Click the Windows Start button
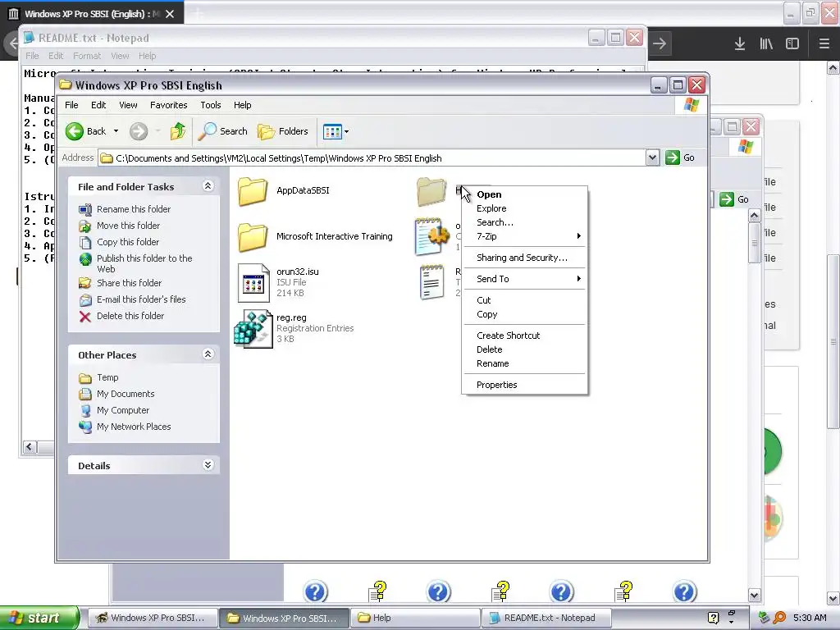The width and height of the screenshot is (840, 630). coord(39,618)
